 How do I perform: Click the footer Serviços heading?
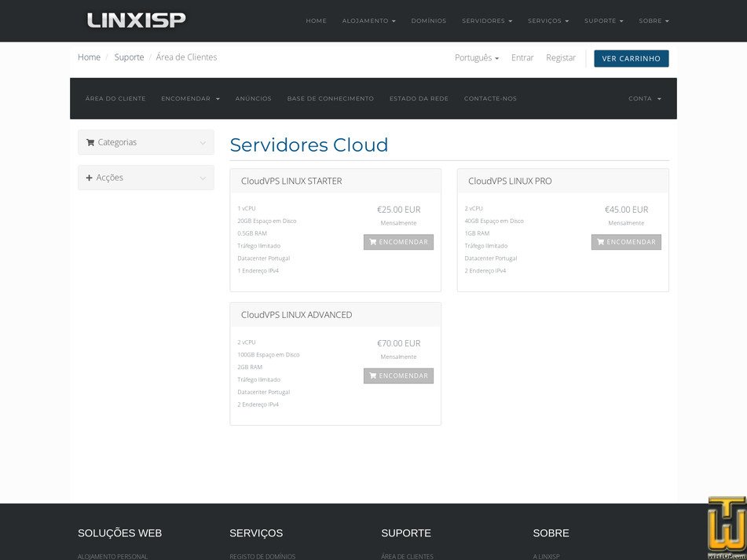tap(256, 533)
